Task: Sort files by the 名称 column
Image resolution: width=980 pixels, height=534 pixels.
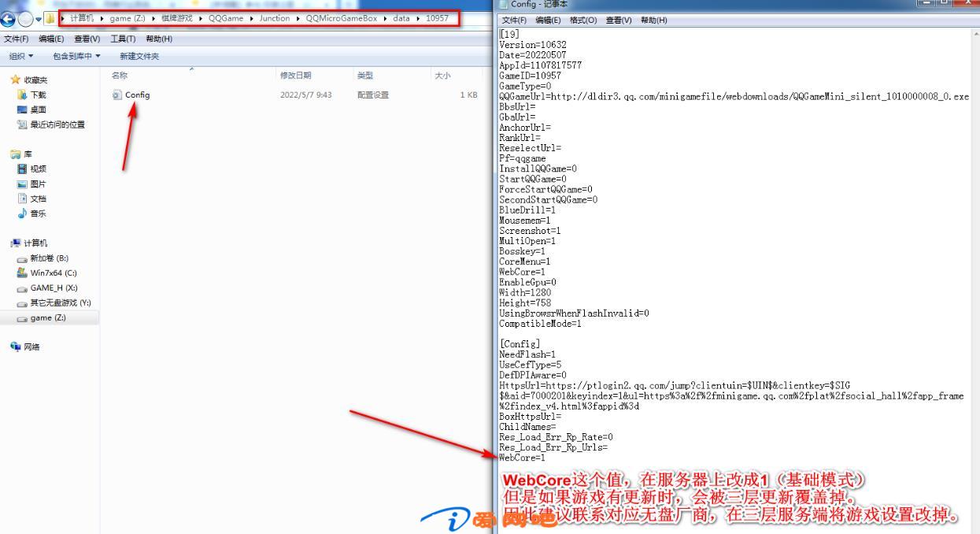Action: click(120, 76)
